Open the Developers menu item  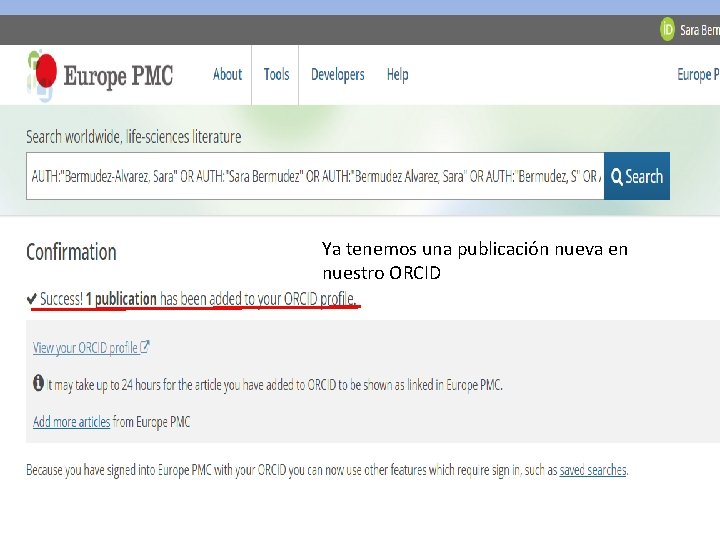338,74
